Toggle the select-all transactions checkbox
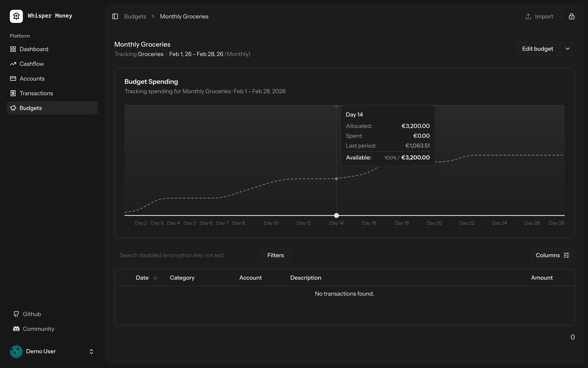Viewport: 588px width, 368px height. pyautogui.click(x=124, y=278)
